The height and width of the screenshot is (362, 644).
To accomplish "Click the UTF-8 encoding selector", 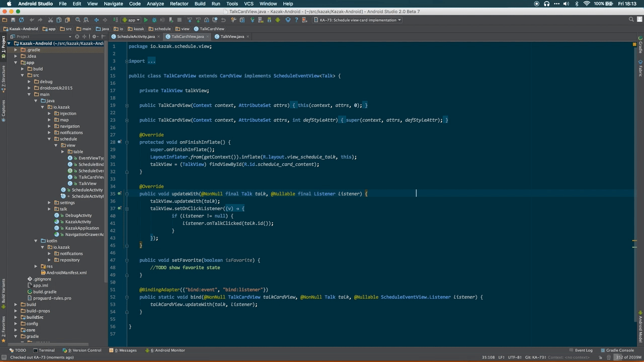I will pos(514,357).
